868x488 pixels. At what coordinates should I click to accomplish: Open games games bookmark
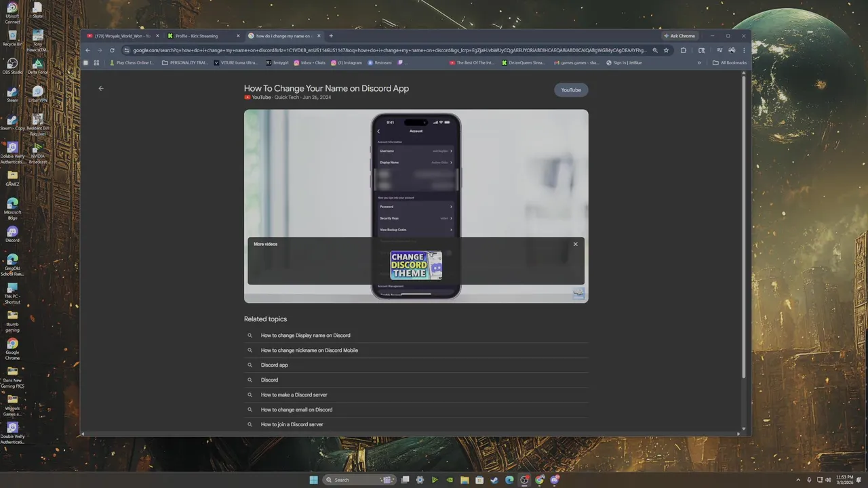coord(576,62)
